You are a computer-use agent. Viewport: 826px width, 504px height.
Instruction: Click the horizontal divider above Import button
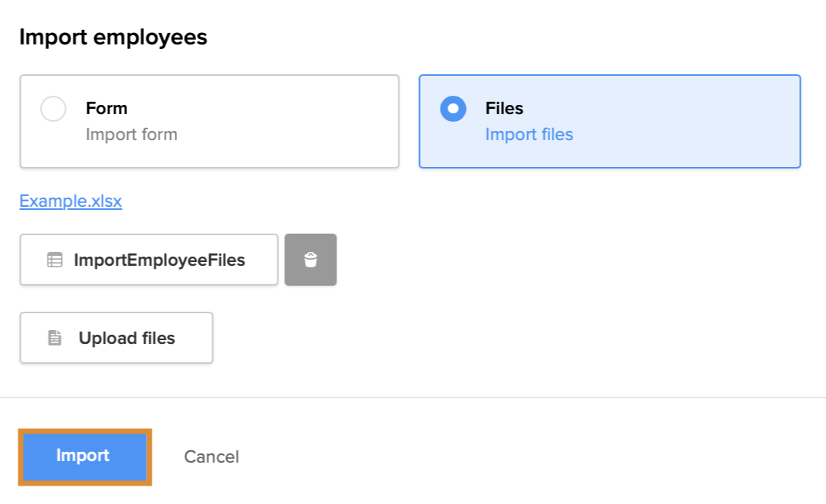pos(413,398)
